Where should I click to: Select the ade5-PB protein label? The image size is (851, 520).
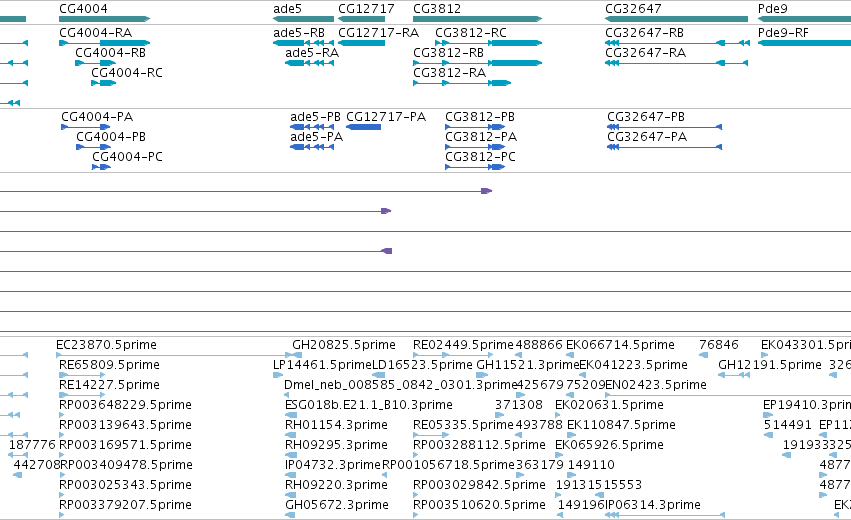pos(315,117)
